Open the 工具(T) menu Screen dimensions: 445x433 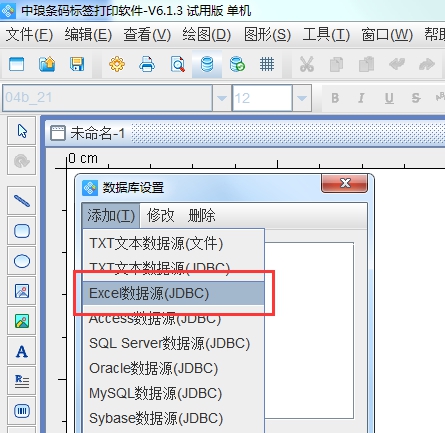coord(326,34)
